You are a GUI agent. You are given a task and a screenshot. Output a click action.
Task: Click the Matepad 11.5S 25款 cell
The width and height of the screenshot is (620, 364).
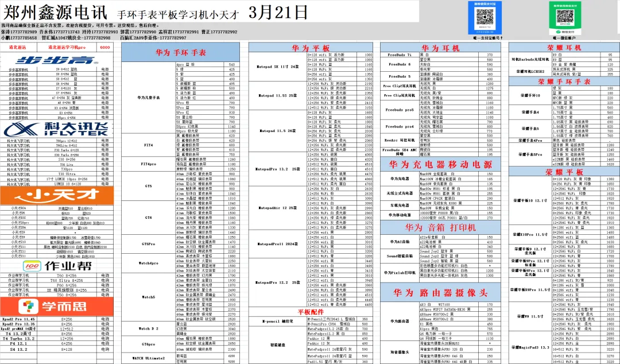point(278,95)
